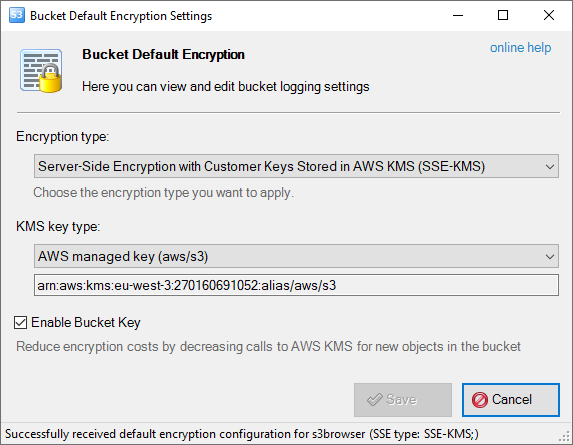The image size is (573, 445).
Task: Click the 'Encryption type:' label
Action: pos(62,137)
